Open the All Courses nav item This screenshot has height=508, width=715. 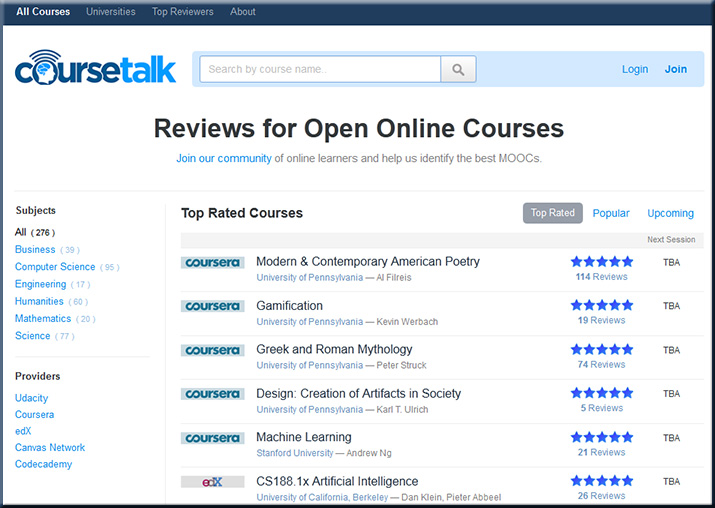tap(43, 12)
